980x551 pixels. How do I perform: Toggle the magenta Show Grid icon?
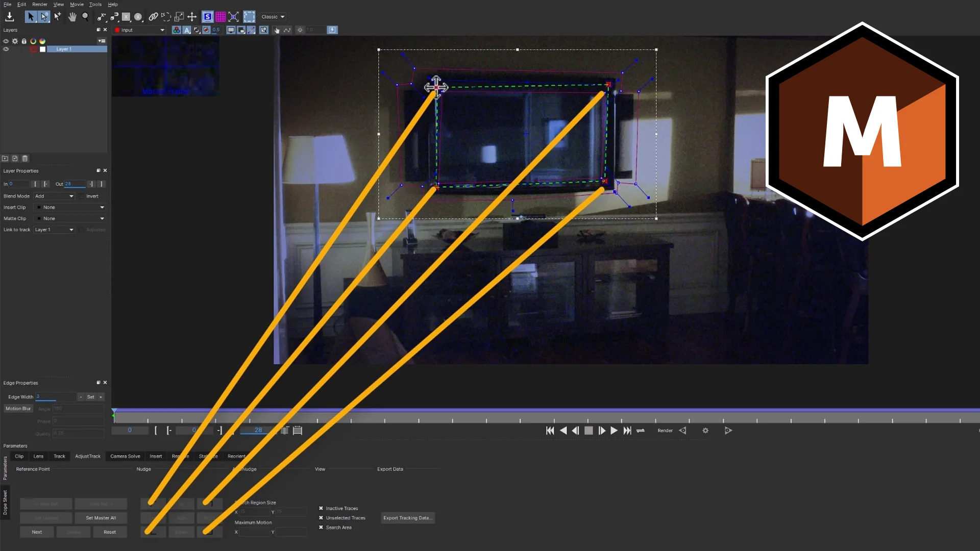click(x=220, y=17)
